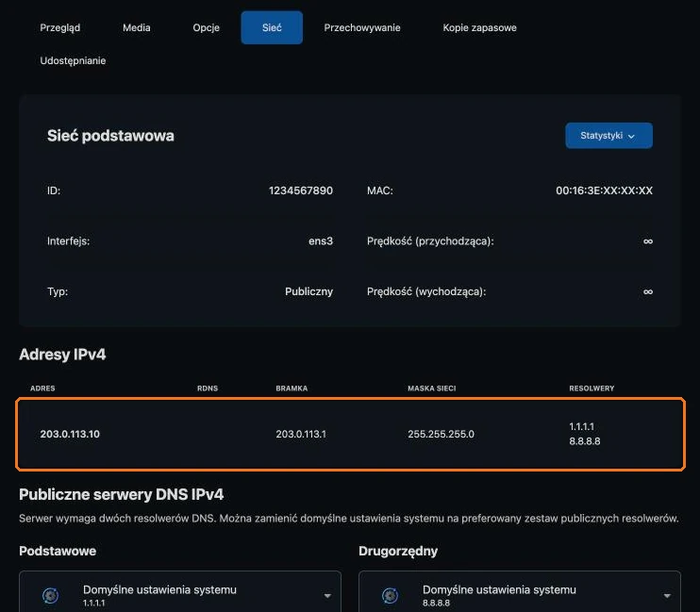700x612 pixels.
Task: Open the Przegląd tab
Action: (x=59, y=27)
